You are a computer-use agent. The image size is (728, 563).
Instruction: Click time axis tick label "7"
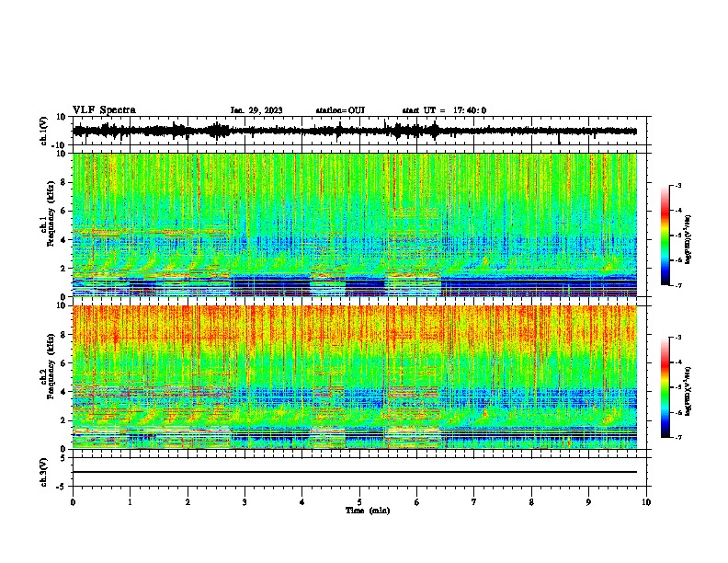click(x=474, y=502)
